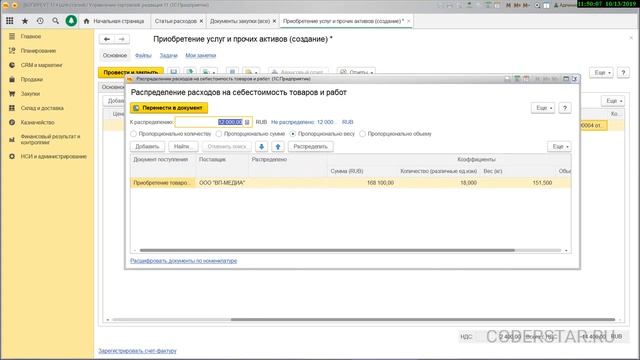This screenshot has width=640, height=360.
Task: Click the main document horizontal scrollbar
Action: pos(423,320)
